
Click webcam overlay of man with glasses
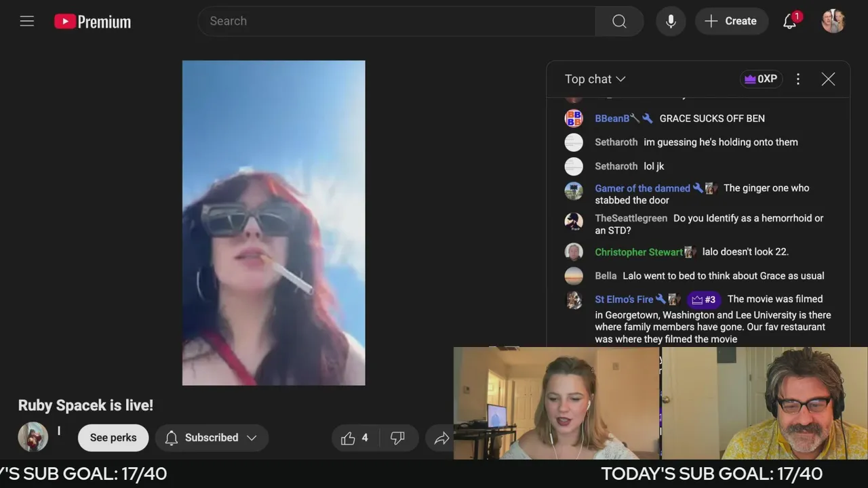tap(765, 404)
